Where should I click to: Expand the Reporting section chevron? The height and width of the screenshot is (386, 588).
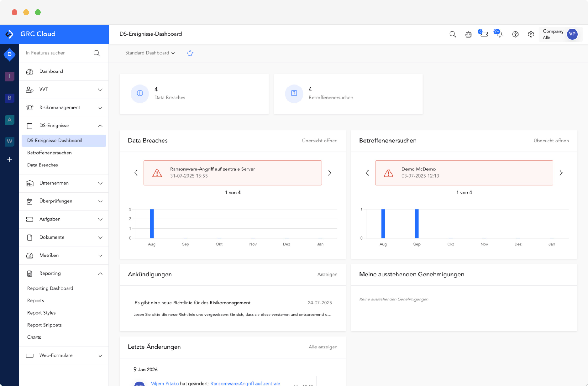(x=100, y=273)
